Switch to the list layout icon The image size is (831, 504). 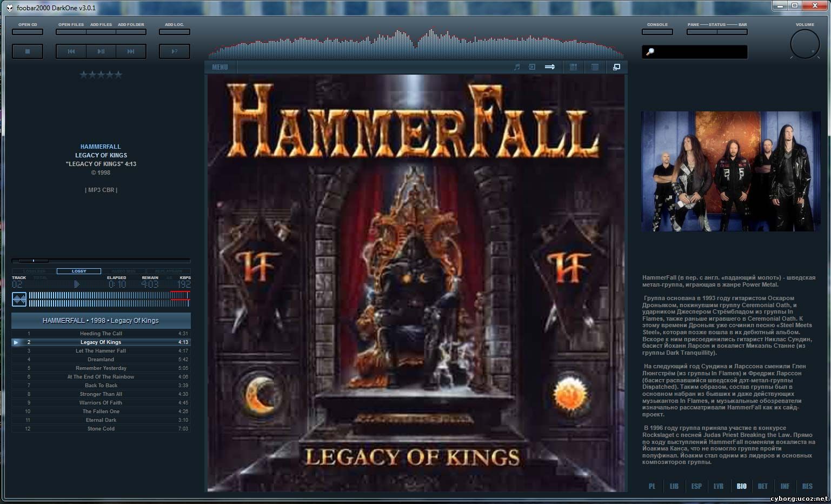coord(595,67)
